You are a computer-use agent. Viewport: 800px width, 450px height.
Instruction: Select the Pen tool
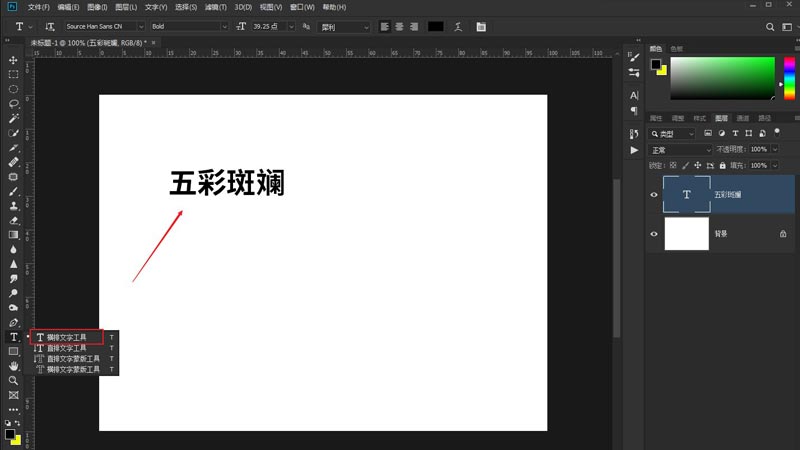(x=13, y=322)
